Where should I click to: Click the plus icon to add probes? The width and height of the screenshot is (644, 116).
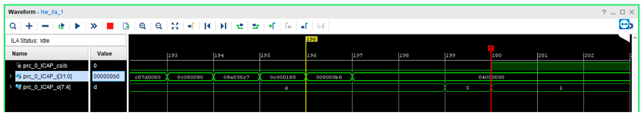(29, 26)
